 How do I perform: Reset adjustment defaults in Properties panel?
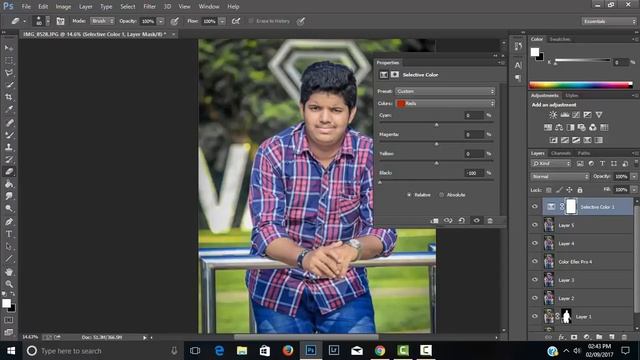pos(462,221)
